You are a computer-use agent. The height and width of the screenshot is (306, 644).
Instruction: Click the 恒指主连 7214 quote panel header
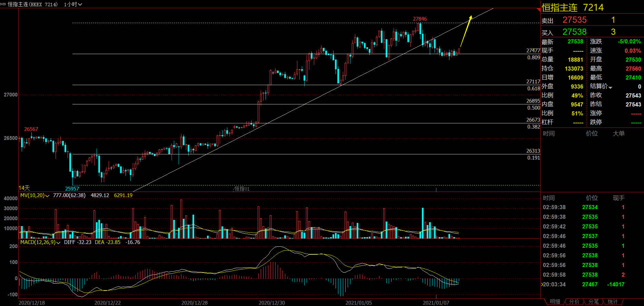tap(573, 8)
